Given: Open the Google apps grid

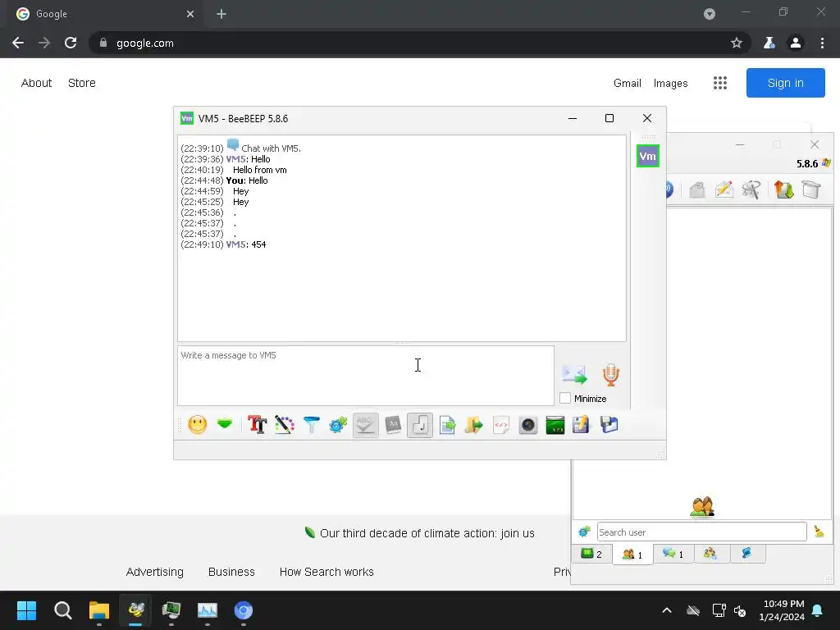Looking at the screenshot, I should click(x=720, y=83).
